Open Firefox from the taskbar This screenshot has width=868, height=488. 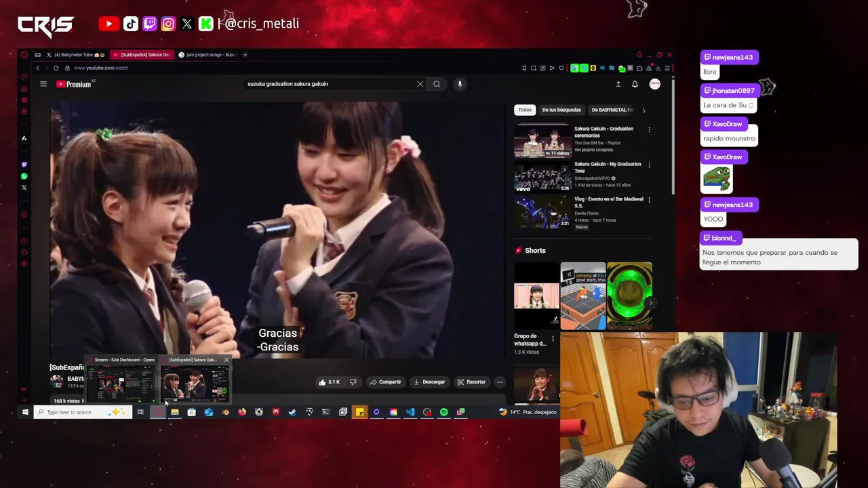click(242, 412)
